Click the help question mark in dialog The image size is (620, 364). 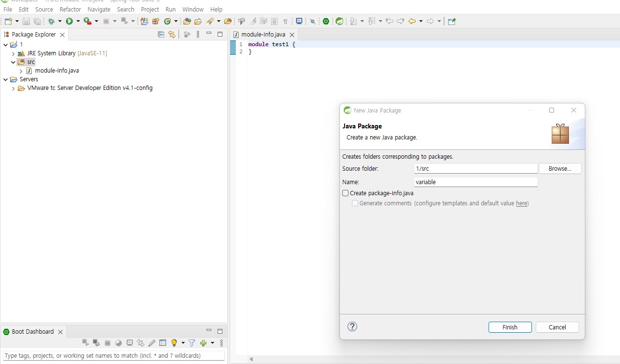(352, 326)
